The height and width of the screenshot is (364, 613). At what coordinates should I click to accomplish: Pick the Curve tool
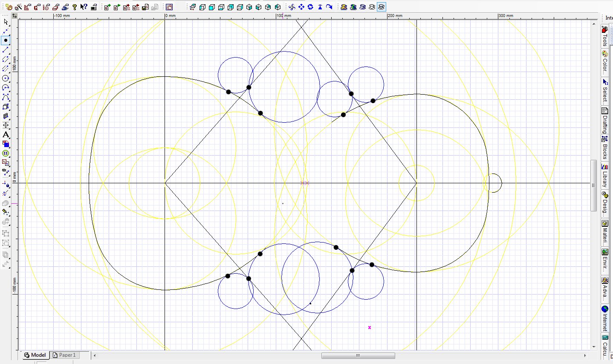[6, 97]
